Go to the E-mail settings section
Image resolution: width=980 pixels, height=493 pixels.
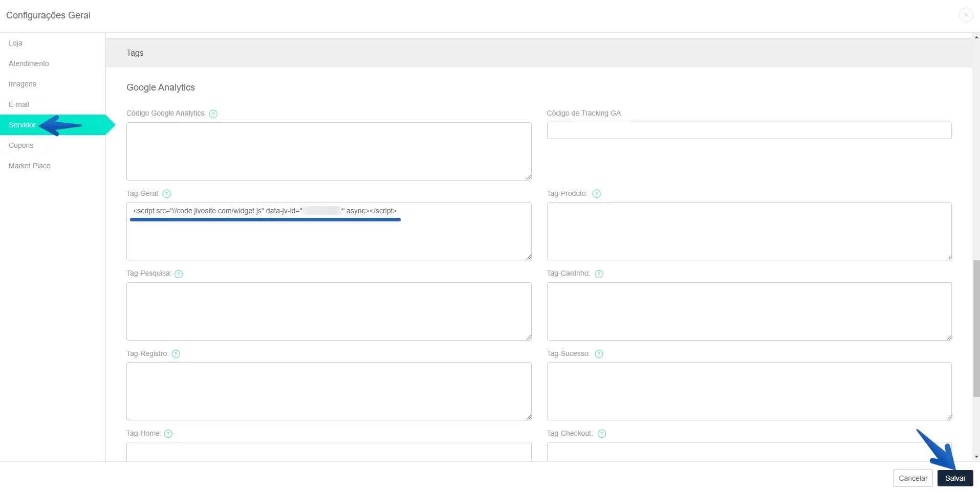19,104
